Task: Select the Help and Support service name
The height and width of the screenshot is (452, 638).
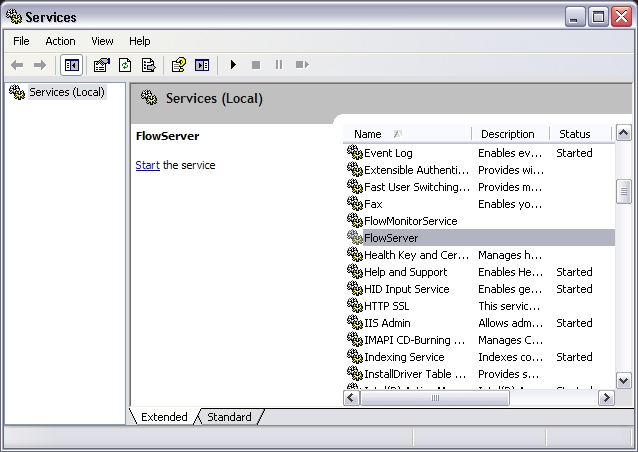Action: click(x=406, y=272)
